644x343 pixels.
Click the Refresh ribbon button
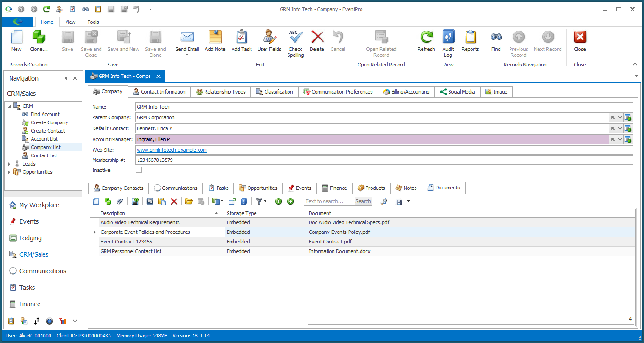click(426, 41)
